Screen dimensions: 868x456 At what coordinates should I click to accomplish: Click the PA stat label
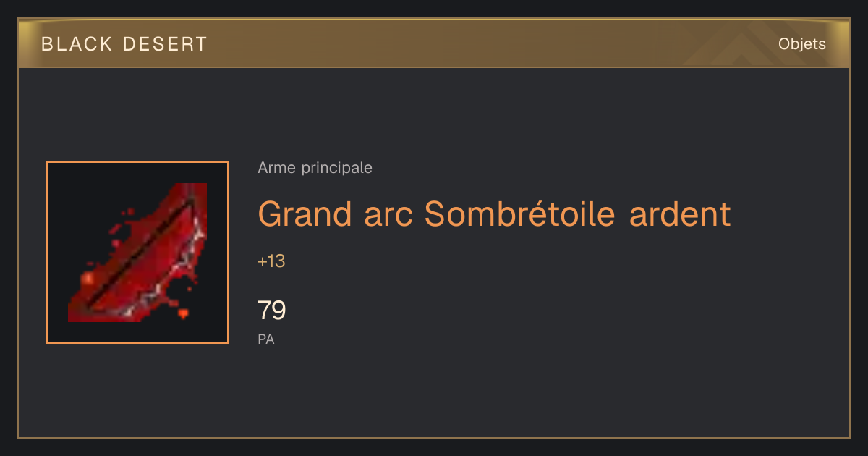(x=266, y=339)
